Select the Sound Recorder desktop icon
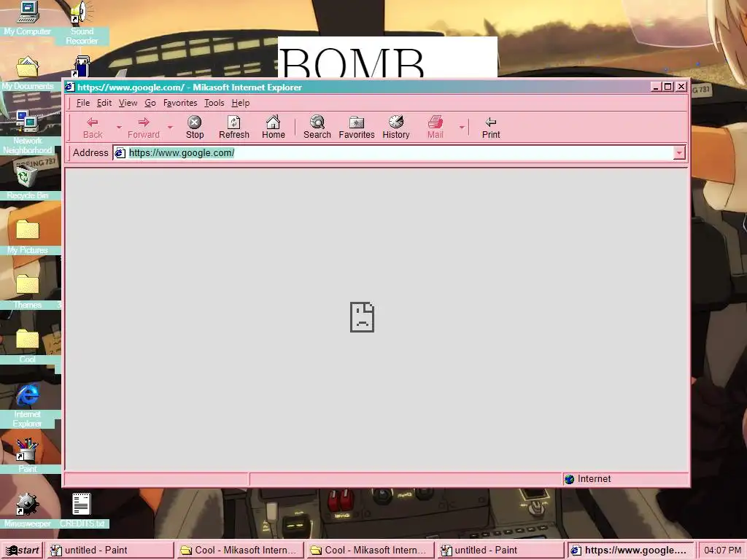 82,23
